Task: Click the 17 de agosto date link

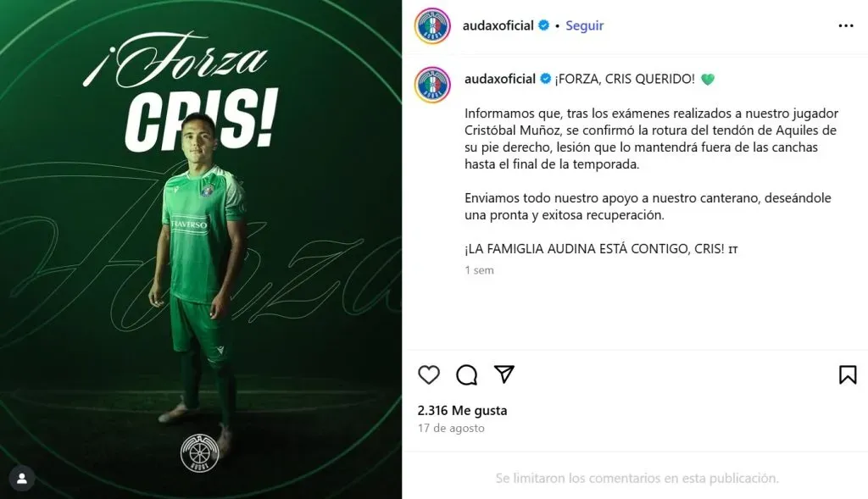Action: click(x=451, y=428)
